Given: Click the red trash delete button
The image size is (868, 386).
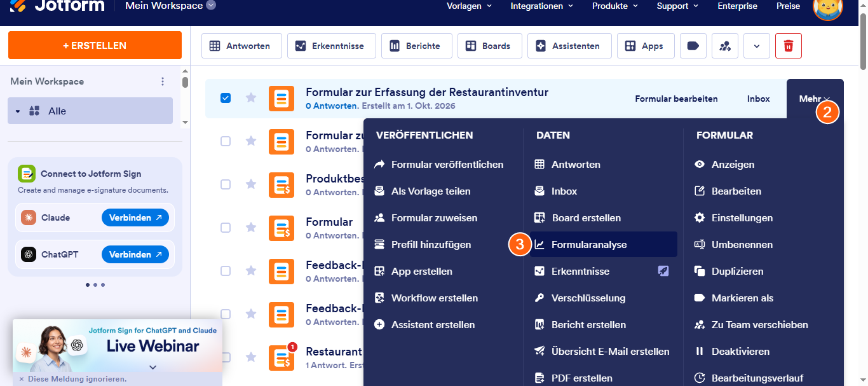Looking at the screenshot, I should click(789, 46).
